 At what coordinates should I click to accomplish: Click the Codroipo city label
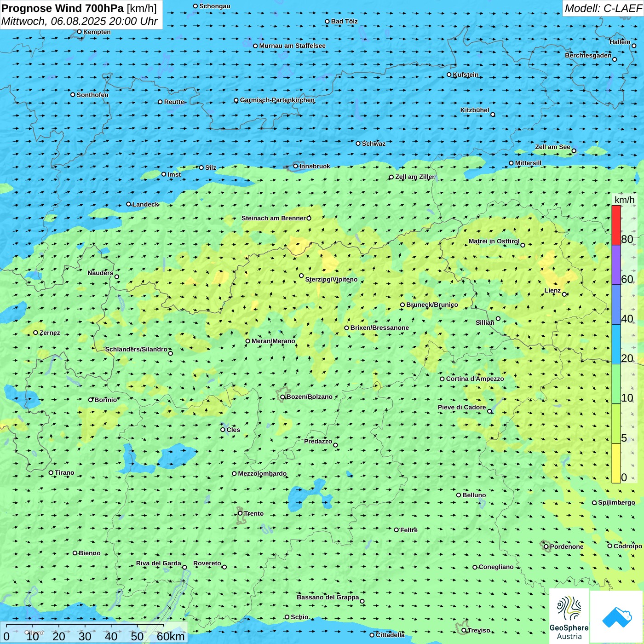coord(627,546)
